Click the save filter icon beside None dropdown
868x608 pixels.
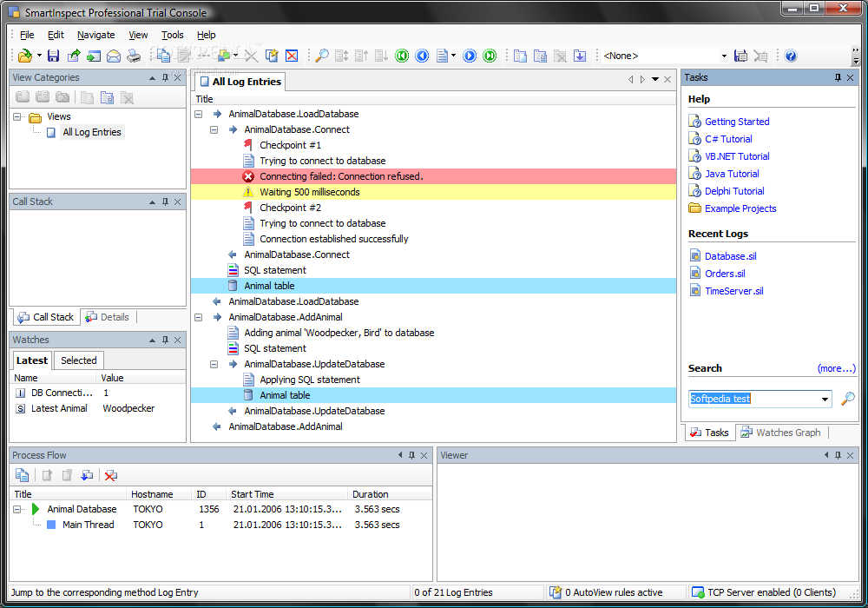coord(740,56)
